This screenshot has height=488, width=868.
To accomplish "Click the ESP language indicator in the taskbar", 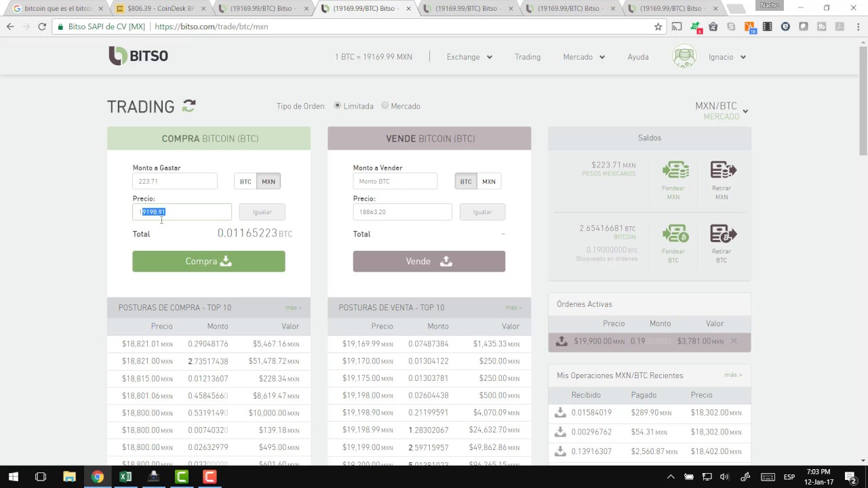I will [789, 476].
